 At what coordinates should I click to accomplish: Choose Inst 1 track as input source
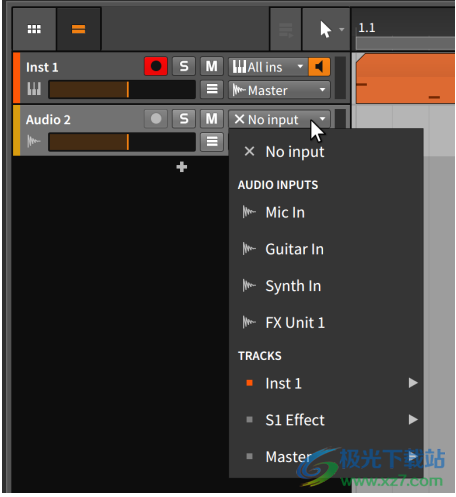tap(326, 383)
